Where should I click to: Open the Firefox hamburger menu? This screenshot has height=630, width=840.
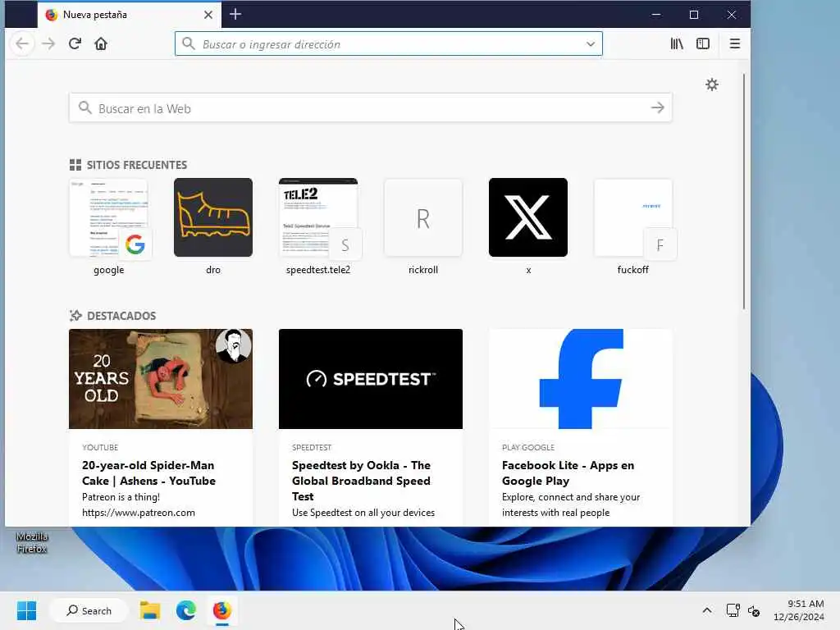pos(735,44)
